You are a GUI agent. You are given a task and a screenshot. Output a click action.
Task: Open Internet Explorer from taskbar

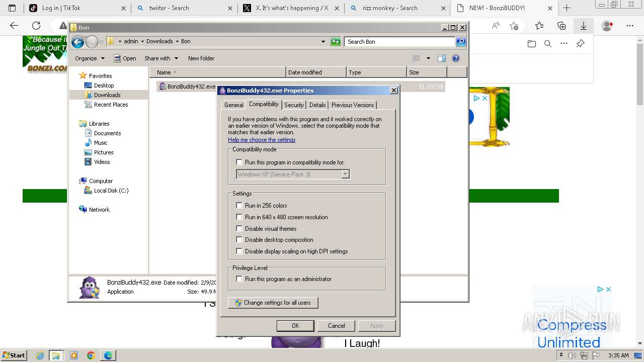(40, 355)
